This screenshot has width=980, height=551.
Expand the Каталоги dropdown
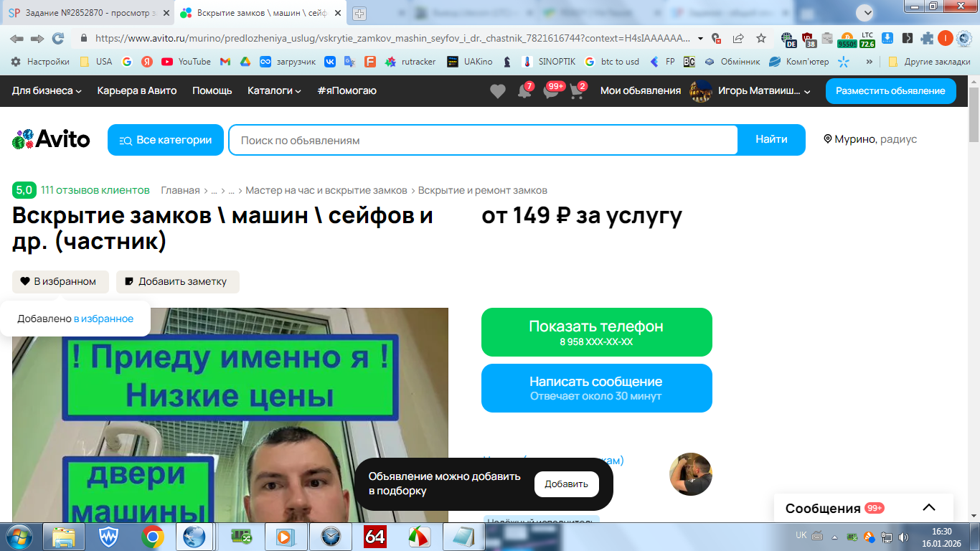(274, 90)
